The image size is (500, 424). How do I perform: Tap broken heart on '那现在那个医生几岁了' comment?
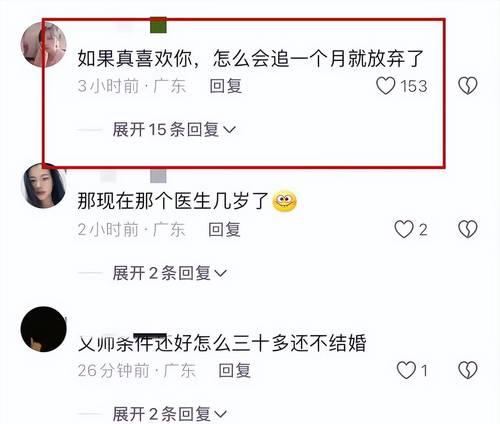[x=468, y=229]
